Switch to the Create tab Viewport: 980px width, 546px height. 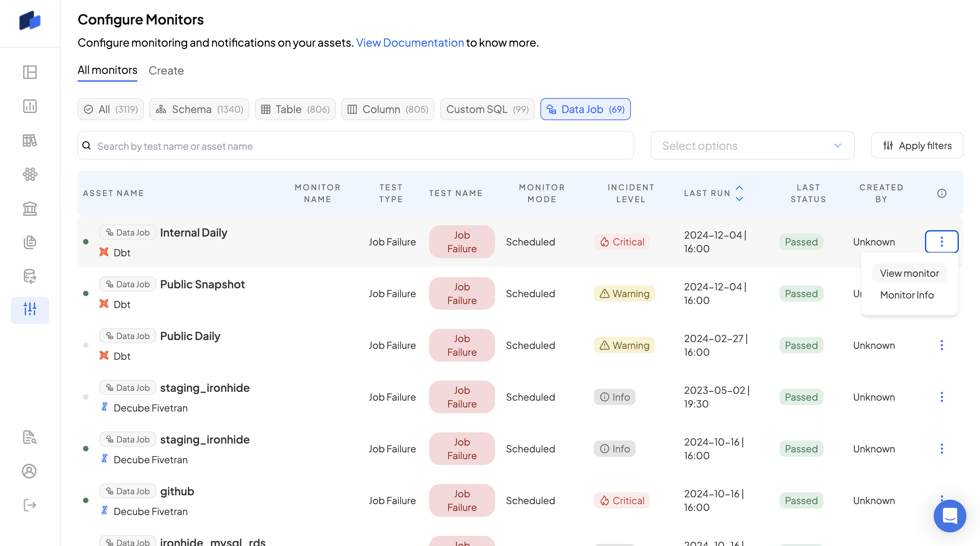click(x=166, y=70)
